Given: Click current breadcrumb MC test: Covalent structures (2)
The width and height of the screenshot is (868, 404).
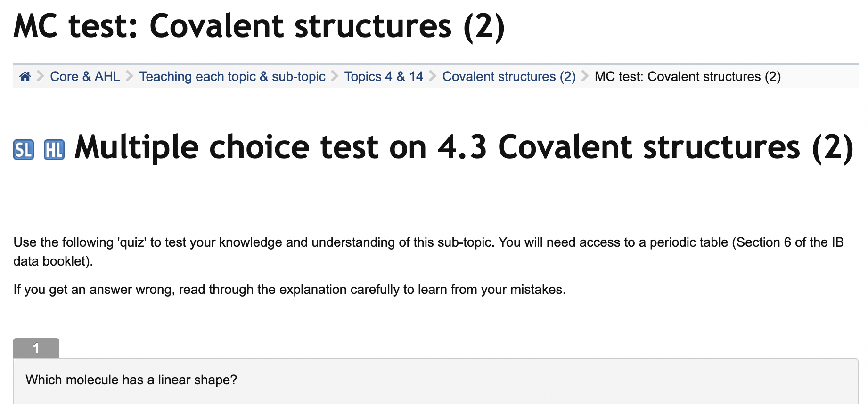Looking at the screenshot, I should (688, 76).
